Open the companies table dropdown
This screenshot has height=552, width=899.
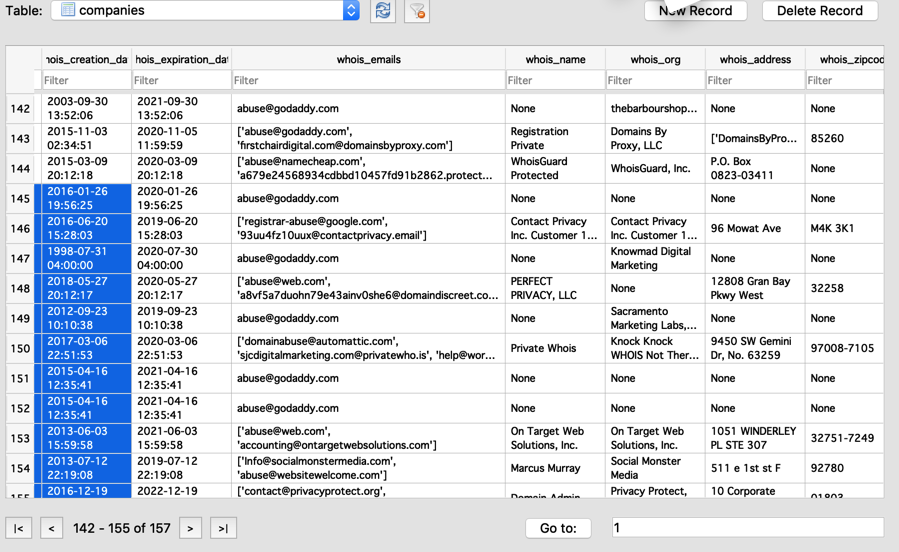coord(205,10)
